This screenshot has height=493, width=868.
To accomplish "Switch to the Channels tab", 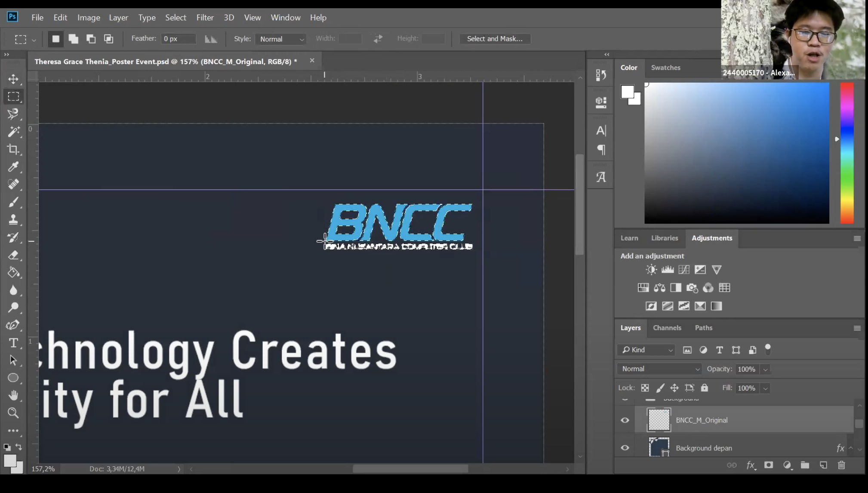I will pyautogui.click(x=667, y=327).
